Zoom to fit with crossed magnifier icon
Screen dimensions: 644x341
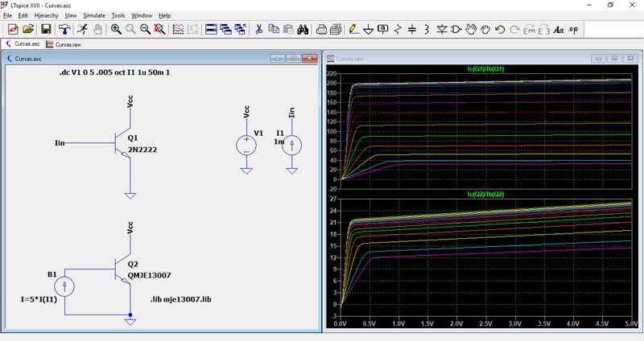coord(159,29)
